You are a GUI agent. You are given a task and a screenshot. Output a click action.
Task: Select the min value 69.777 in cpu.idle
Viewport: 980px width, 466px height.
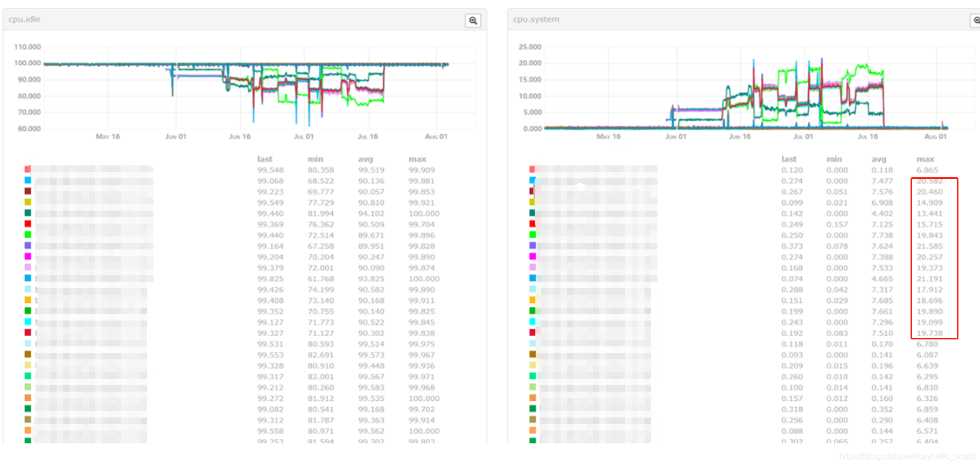click(320, 192)
